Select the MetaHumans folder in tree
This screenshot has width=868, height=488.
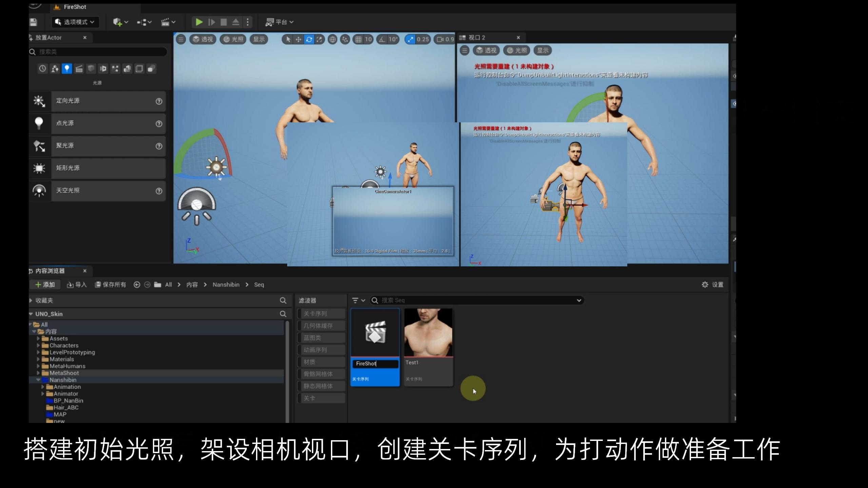click(x=67, y=366)
